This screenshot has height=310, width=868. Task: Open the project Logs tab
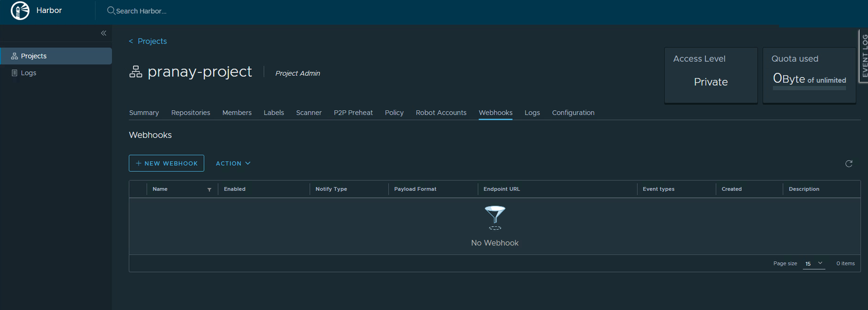(x=532, y=113)
